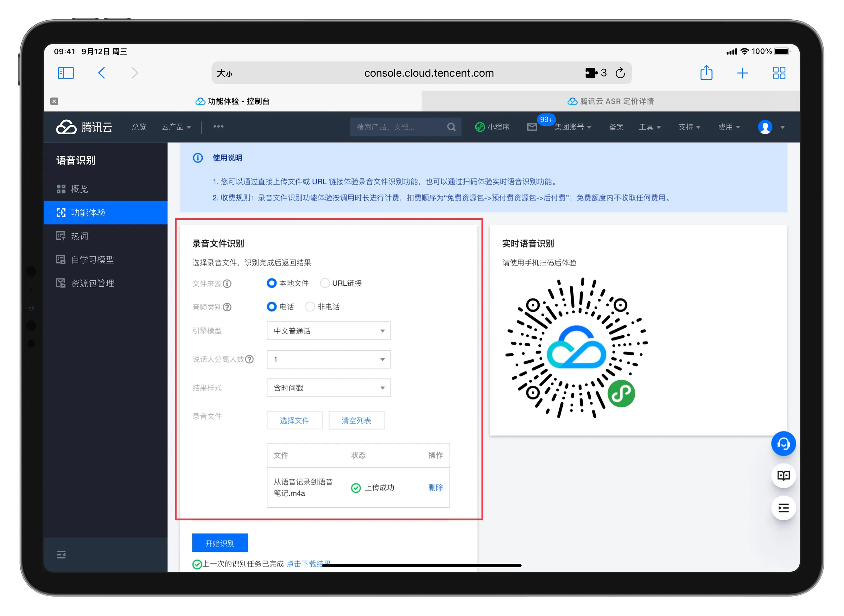Screen dimensions: 844x616
Task: Open the customer service headset floating button
Action: pos(783,444)
